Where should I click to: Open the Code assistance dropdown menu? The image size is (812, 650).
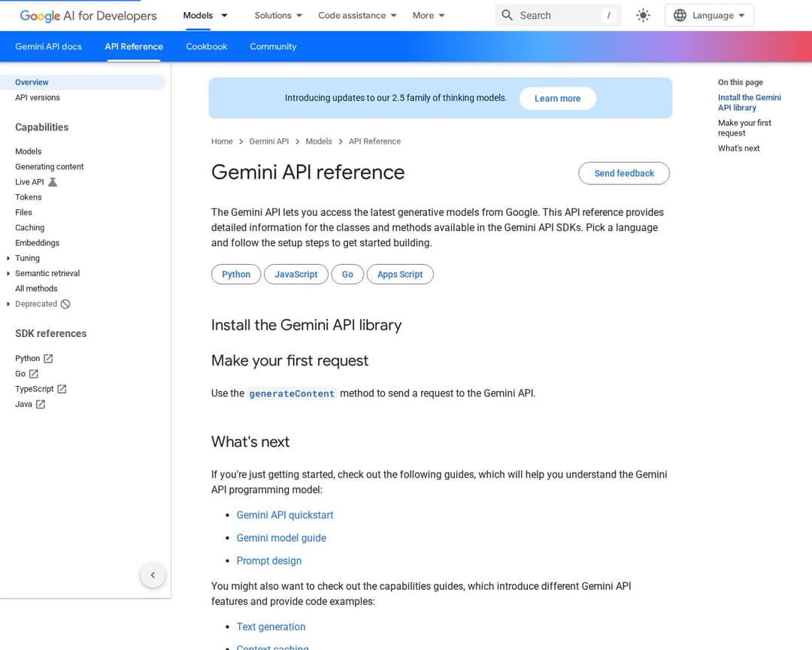click(x=357, y=16)
